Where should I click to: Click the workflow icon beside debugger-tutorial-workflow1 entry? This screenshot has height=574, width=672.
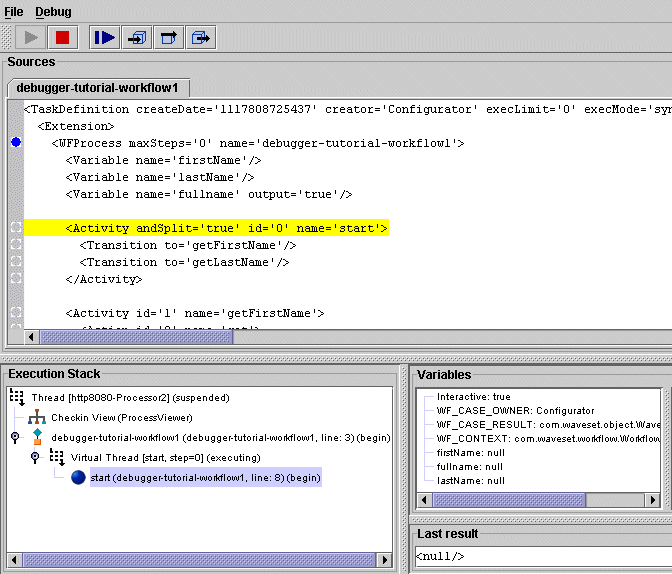coord(37,437)
